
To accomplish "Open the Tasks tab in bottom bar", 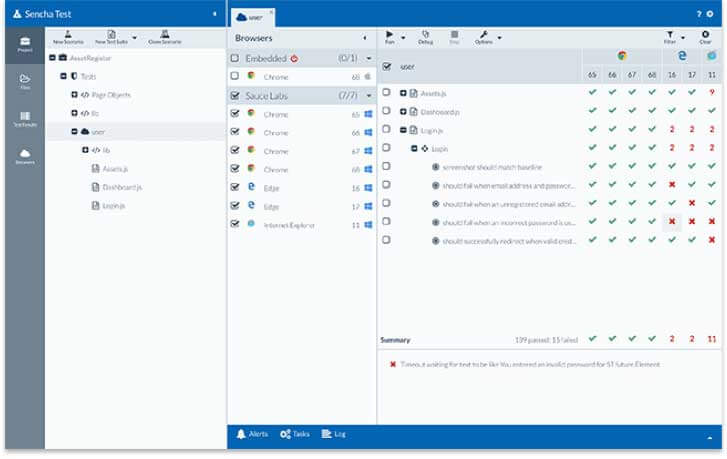I will pyautogui.click(x=294, y=434).
